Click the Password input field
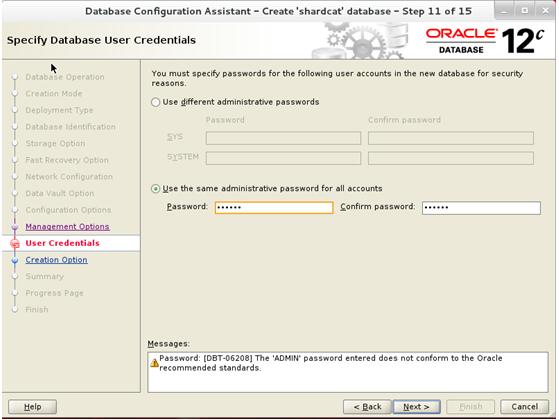Viewport: 559px width, 420px height. tap(274, 208)
